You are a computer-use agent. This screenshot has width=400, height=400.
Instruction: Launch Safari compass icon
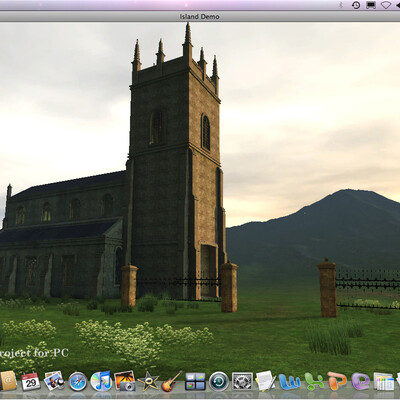(x=78, y=382)
